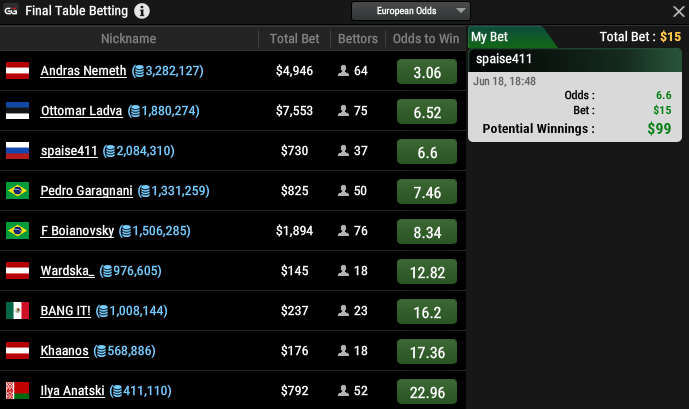Close the Final Table Betting panel

coord(677,11)
